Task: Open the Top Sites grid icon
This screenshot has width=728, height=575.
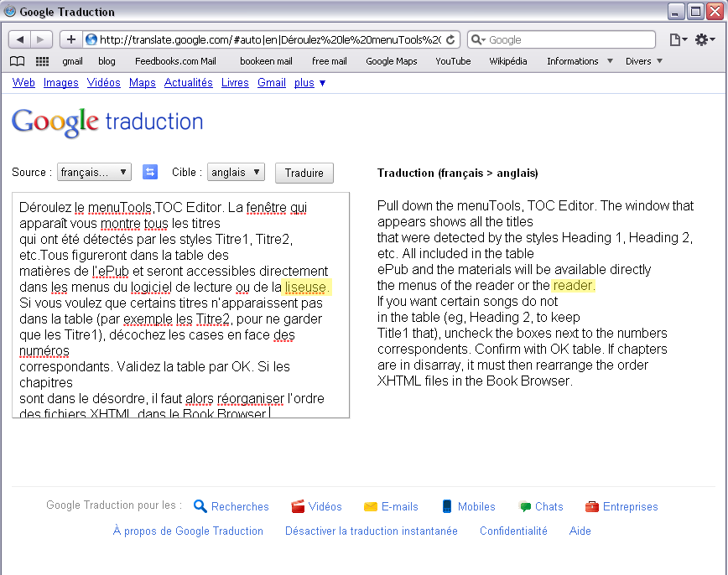Action: pos(42,61)
